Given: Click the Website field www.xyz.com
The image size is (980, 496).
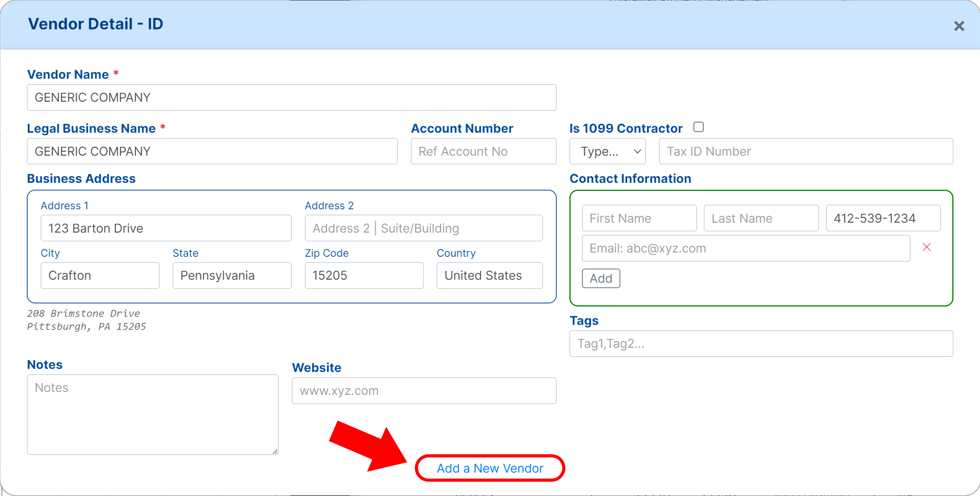Looking at the screenshot, I should click(424, 391).
